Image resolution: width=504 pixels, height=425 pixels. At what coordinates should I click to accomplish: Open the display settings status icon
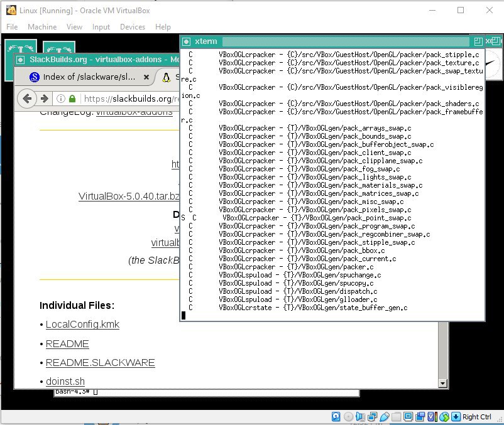408,417
